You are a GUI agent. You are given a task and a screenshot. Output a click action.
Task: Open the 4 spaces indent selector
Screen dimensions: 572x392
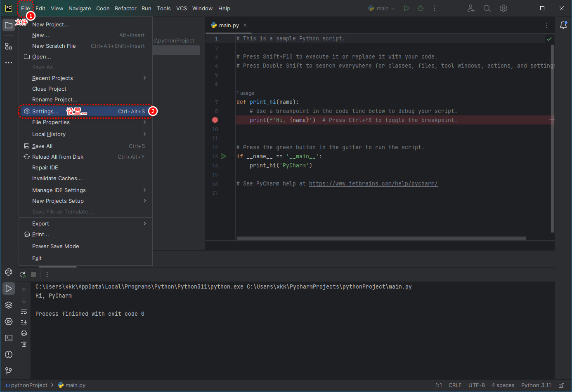(x=503, y=385)
